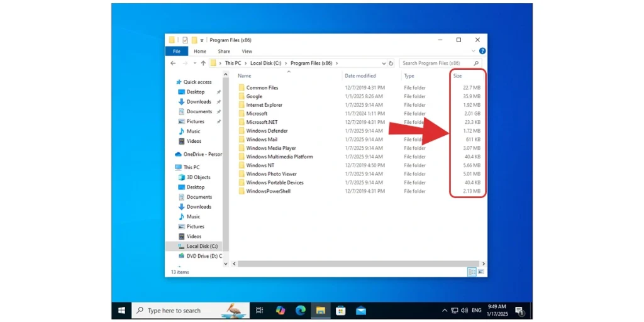
Task: Click the 2.01 GB size value
Action: pos(472,113)
